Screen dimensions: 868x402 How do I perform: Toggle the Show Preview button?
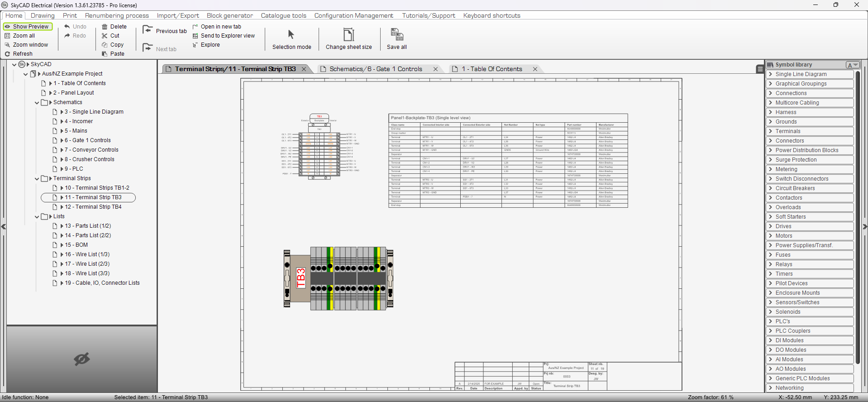(x=28, y=27)
